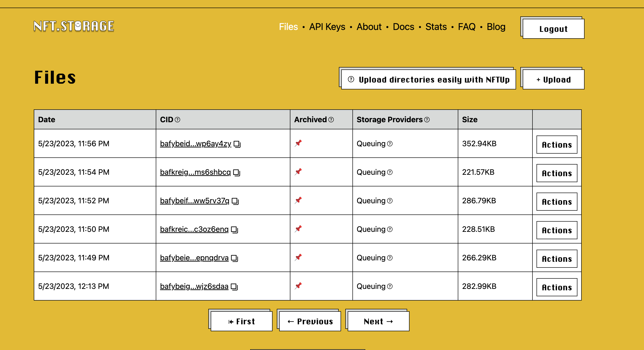
Task: Open CID link bafkreic...c3oz6enq
Action: coord(194,229)
